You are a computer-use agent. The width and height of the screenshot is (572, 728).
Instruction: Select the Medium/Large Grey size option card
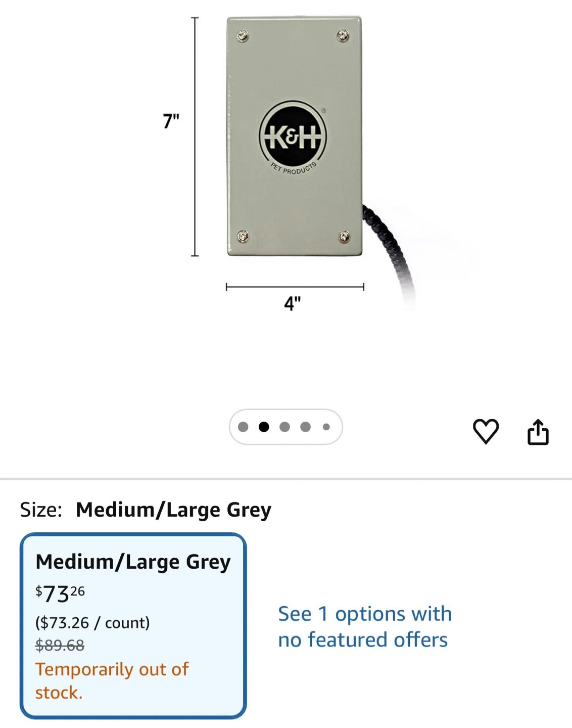coord(133,625)
